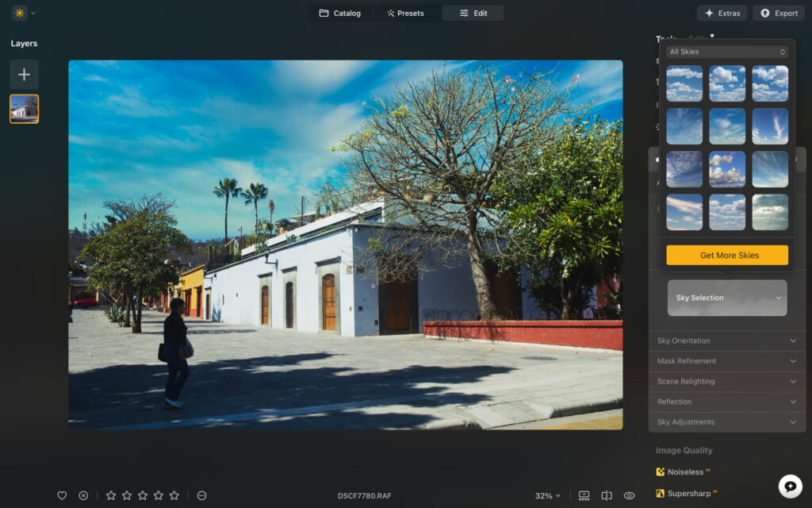Reject the photo using the X circle icon

tap(83, 495)
